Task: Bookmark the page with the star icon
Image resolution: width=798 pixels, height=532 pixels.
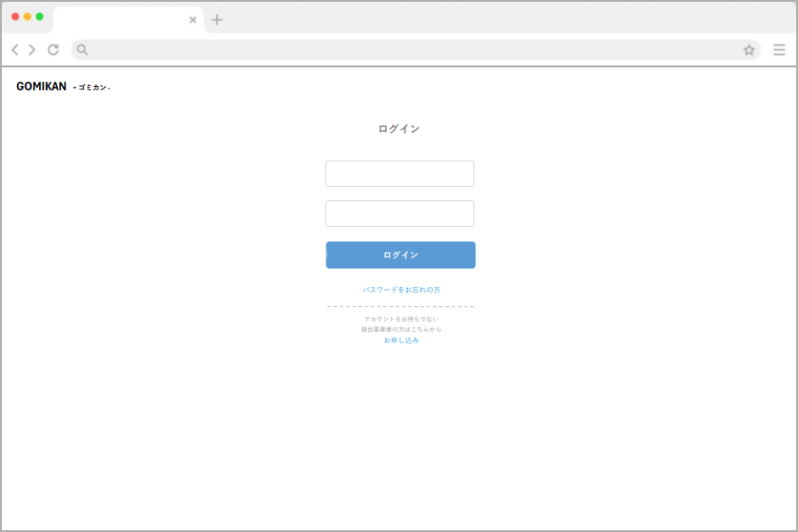Action: [x=749, y=50]
